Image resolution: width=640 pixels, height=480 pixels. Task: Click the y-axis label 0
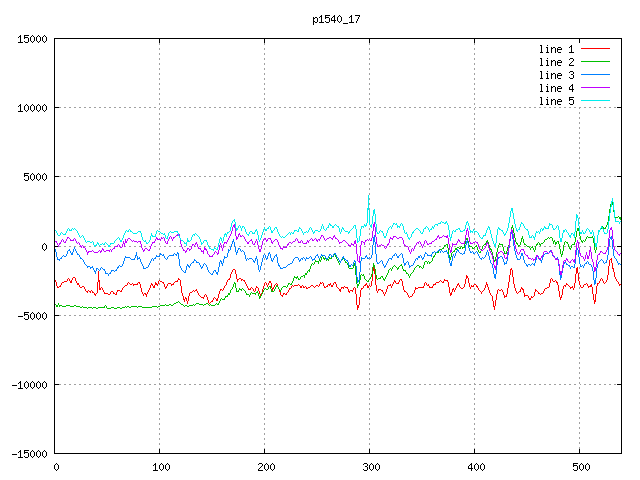click(44, 247)
